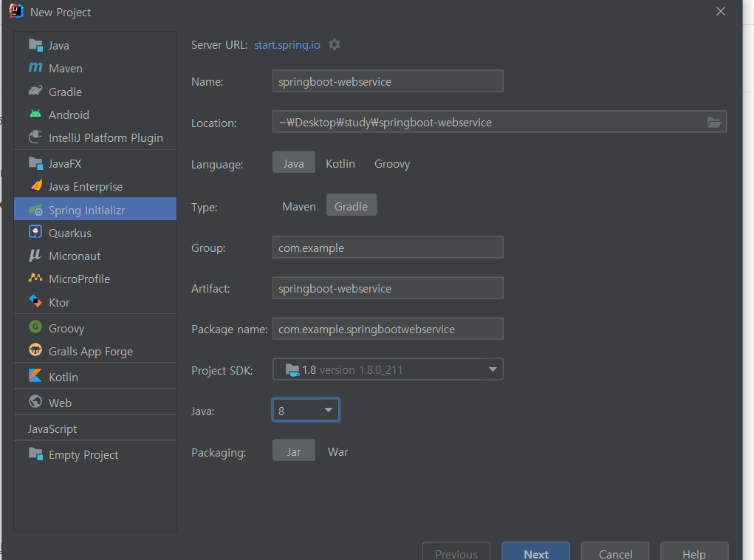Select JavaFX label in project list

(65, 163)
